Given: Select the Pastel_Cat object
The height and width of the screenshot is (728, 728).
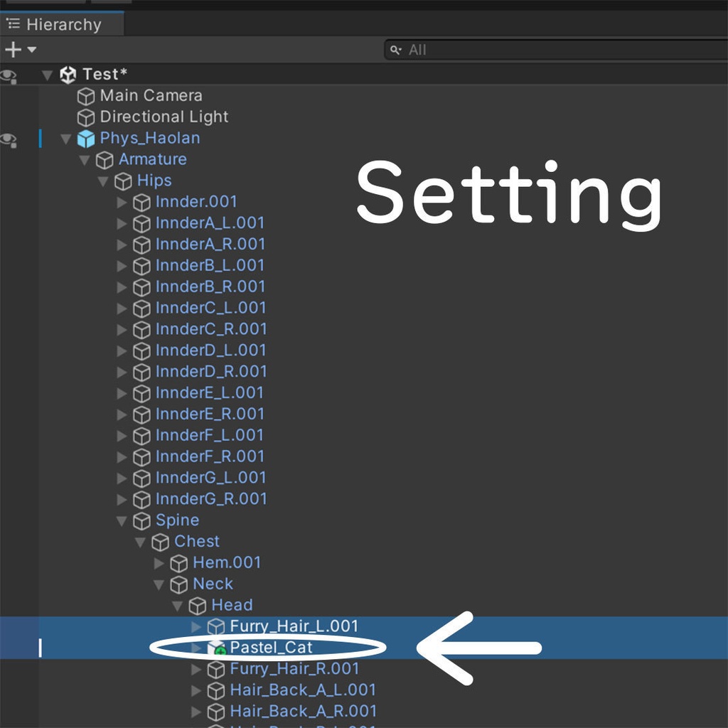Looking at the screenshot, I should (271, 648).
